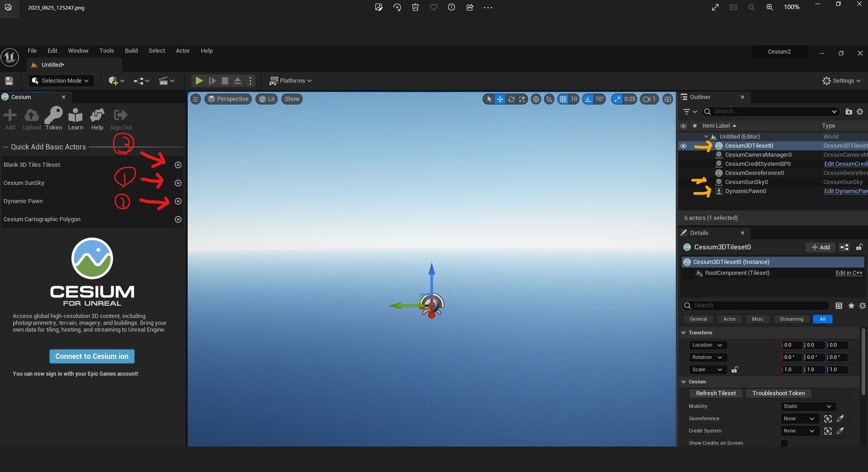Image resolution: width=868 pixels, height=472 pixels.
Task: Click the Stop simulation button
Action: coord(224,81)
